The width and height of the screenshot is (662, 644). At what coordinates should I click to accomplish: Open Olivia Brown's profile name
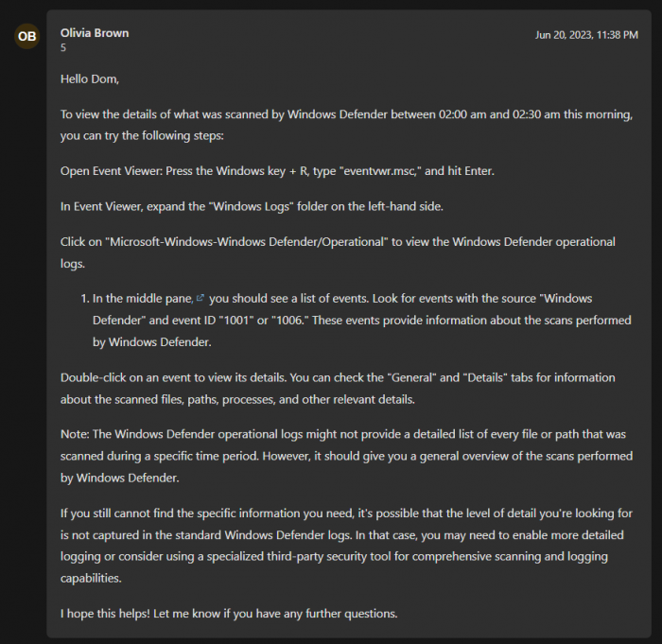click(95, 33)
